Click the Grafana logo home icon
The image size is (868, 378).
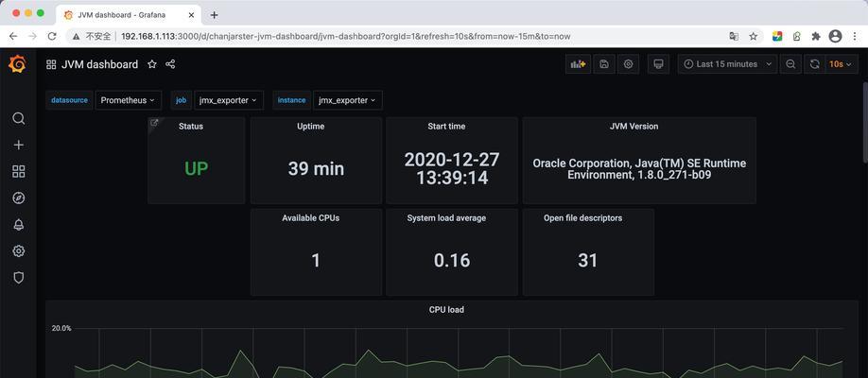pos(17,65)
